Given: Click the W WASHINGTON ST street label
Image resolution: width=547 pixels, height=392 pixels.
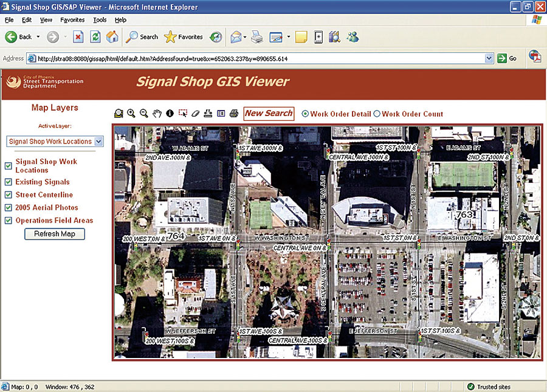Looking at the screenshot, I should click(x=282, y=238).
